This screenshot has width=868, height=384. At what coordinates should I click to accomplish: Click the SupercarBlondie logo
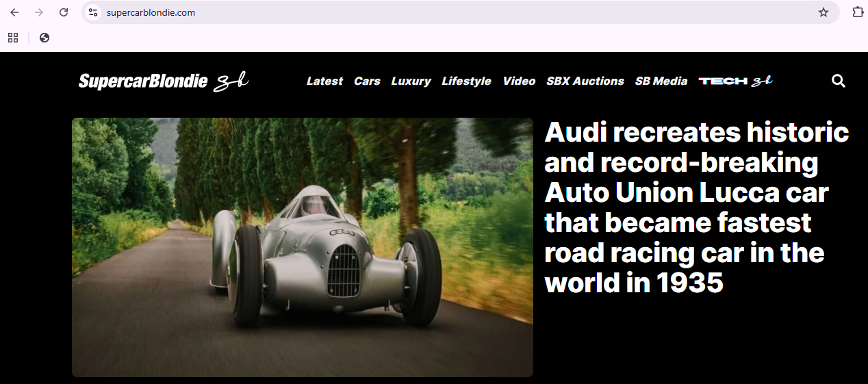(x=164, y=81)
